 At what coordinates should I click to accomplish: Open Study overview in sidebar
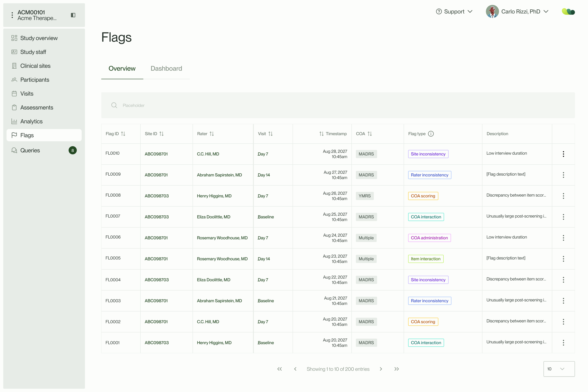44,38
